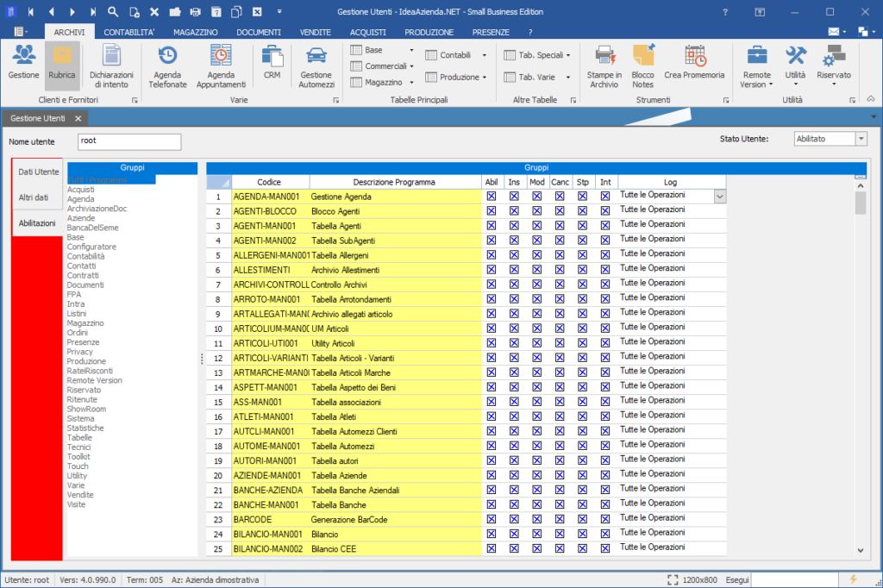The width and height of the screenshot is (883, 588).
Task: Toggle Stp checkbox for ARTICOLI-UTI001
Action: [582, 343]
